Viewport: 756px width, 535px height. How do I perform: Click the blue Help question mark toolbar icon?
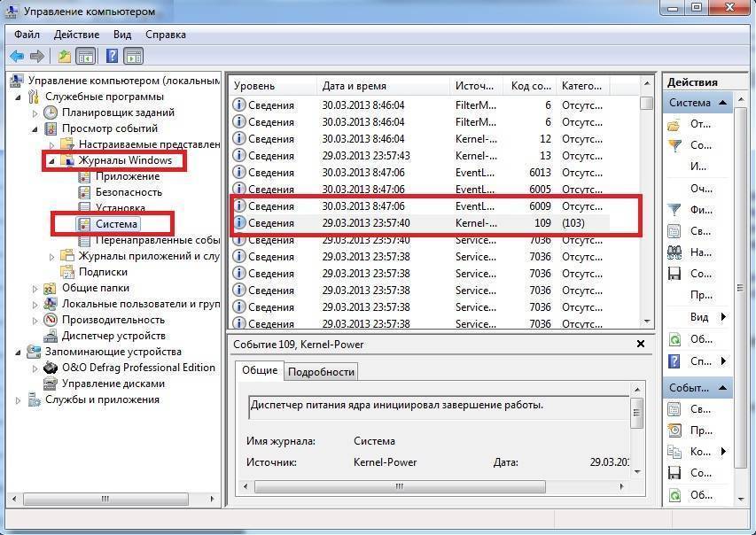point(112,57)
